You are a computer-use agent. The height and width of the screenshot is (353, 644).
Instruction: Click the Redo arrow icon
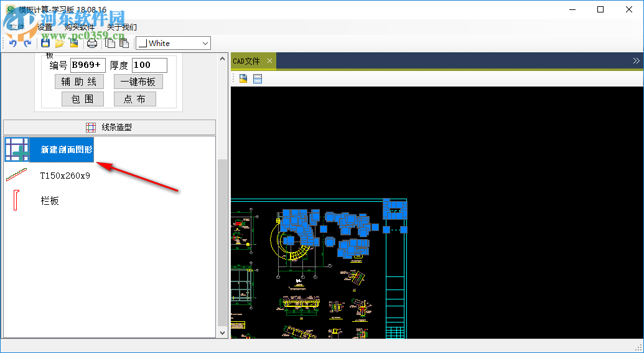[x=27, y=43]
